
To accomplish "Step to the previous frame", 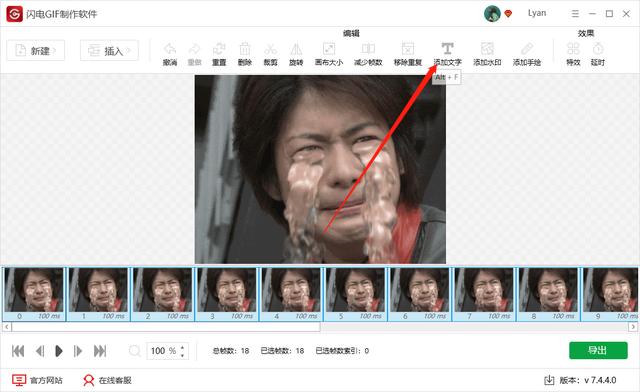I will tap(40, 351).
